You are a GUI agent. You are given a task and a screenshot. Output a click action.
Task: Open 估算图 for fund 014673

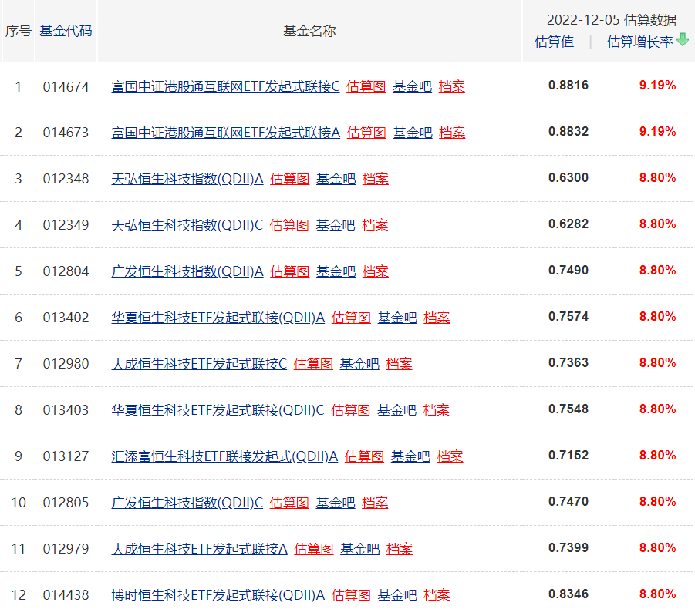point(366,133)
